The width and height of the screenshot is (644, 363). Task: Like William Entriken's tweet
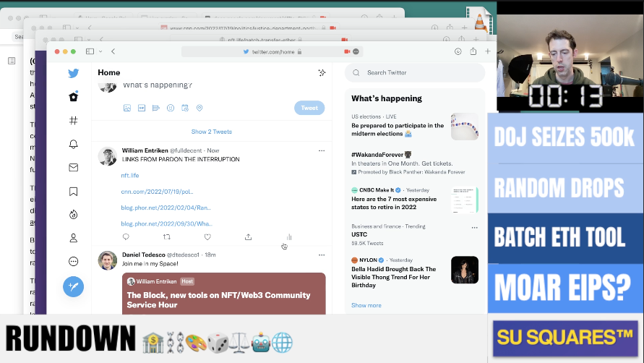(207, 236)
